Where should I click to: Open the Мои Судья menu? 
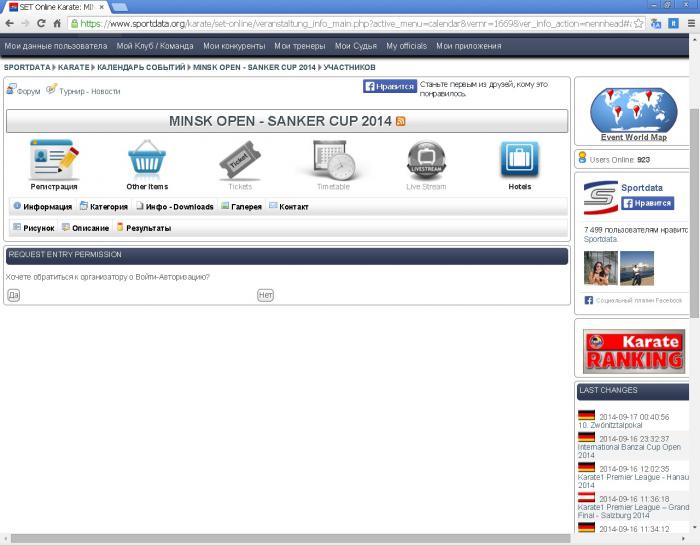[x=356, y=46]
